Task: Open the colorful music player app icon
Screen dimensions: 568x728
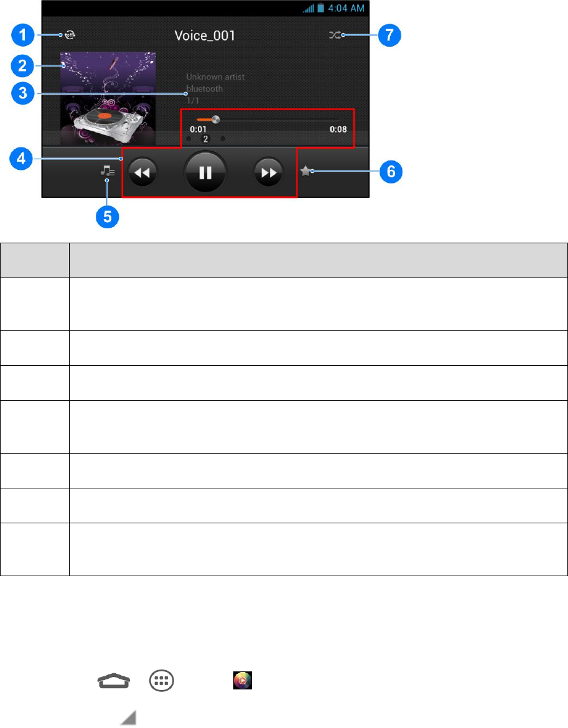Action: pos(243,681)
